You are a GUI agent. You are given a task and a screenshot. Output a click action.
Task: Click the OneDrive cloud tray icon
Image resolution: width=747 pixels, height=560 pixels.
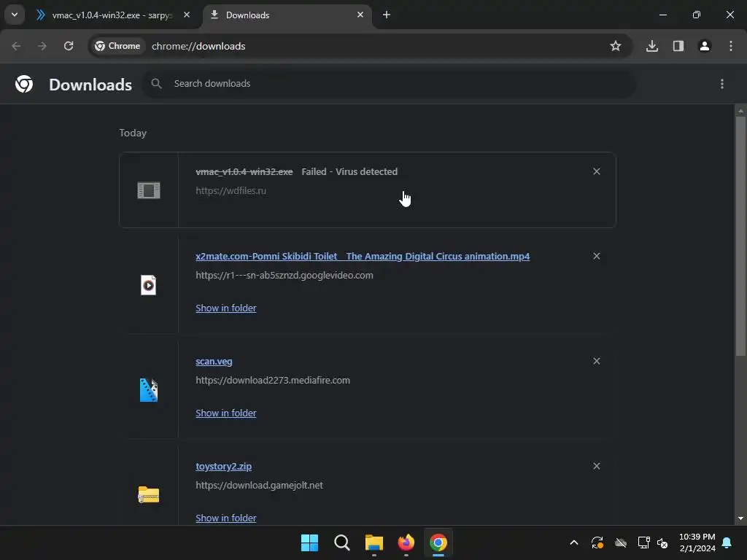point(621,542)
